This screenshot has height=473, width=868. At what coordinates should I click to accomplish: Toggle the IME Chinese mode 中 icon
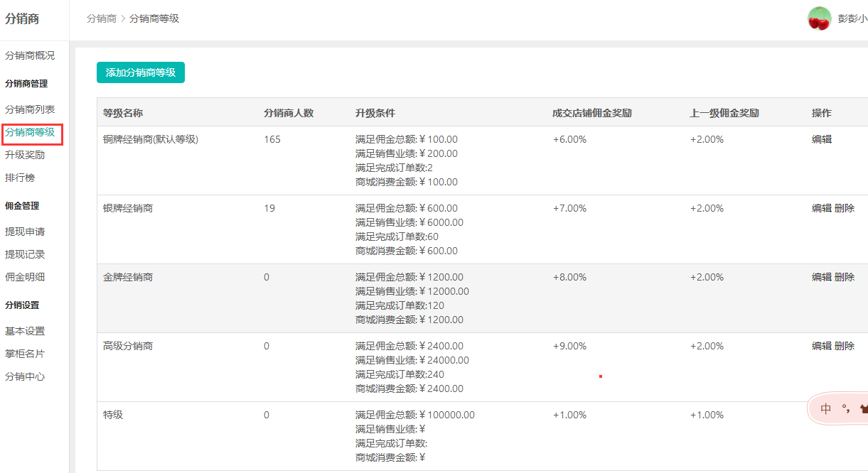pyautogui.click(x=825, y=409)
